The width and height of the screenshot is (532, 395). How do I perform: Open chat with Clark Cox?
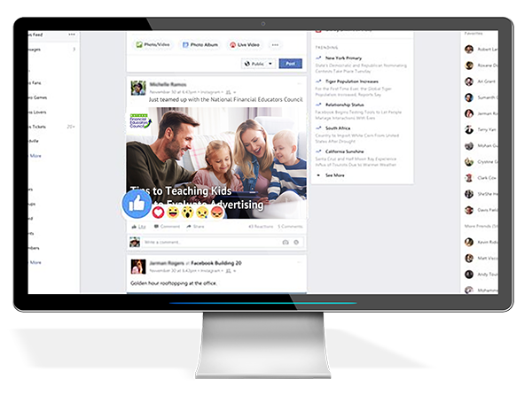[487, 178]
